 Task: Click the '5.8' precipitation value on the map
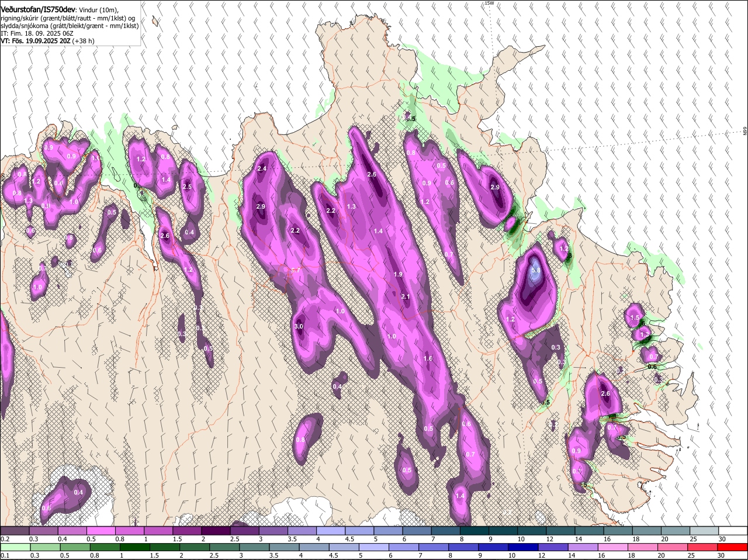[536, 271]
